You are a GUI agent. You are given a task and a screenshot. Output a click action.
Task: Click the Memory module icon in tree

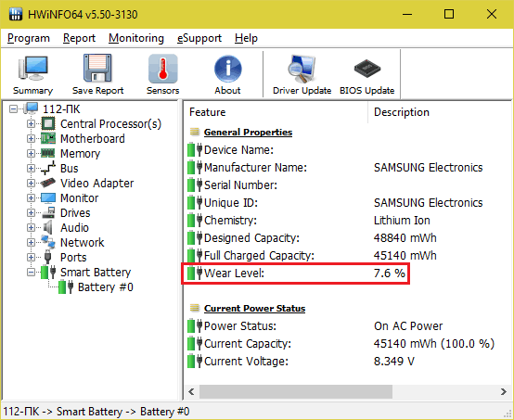[x=48, y=153]
